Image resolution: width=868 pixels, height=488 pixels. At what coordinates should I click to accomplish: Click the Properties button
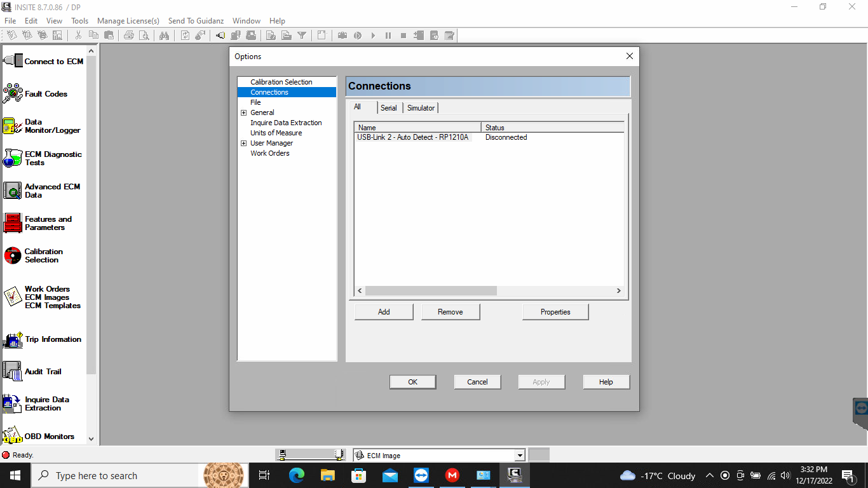(x=555, y=311)
